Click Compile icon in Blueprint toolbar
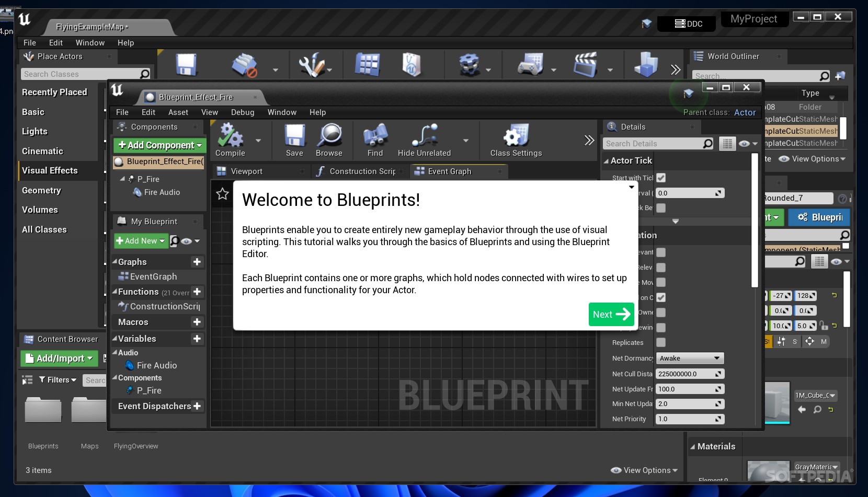The image size is (868, 497). (x=230, y=135)
